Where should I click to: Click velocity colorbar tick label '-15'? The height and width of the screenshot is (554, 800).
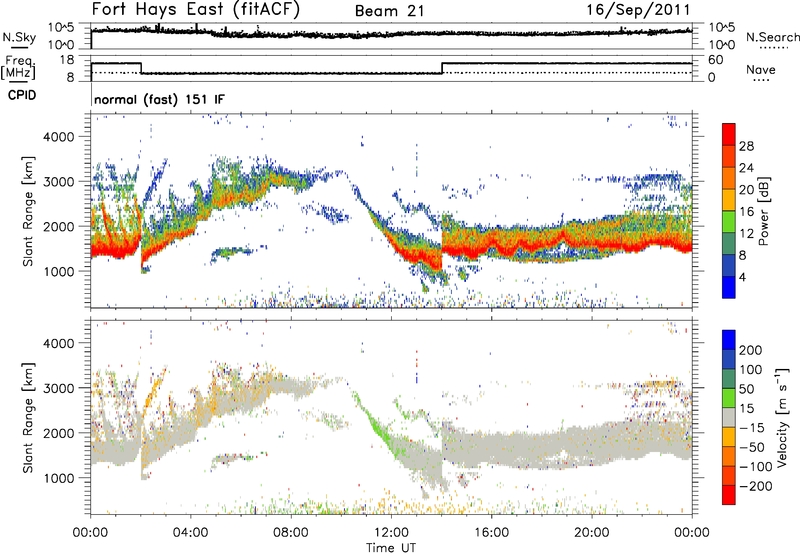click(752, 427)
